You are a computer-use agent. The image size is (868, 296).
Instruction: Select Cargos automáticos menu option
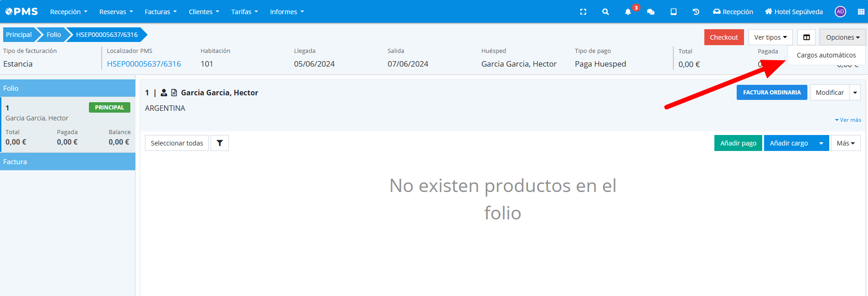826,55
